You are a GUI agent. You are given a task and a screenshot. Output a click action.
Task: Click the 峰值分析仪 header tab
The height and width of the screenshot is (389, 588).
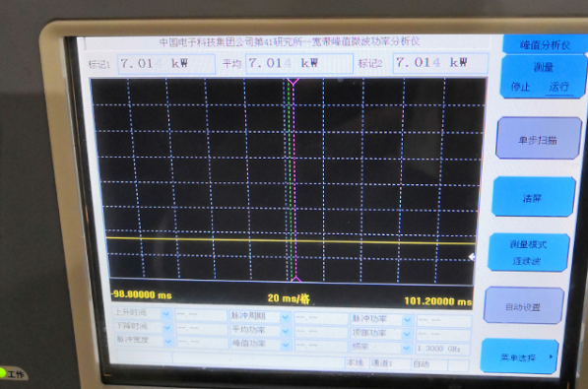[545, 44]
